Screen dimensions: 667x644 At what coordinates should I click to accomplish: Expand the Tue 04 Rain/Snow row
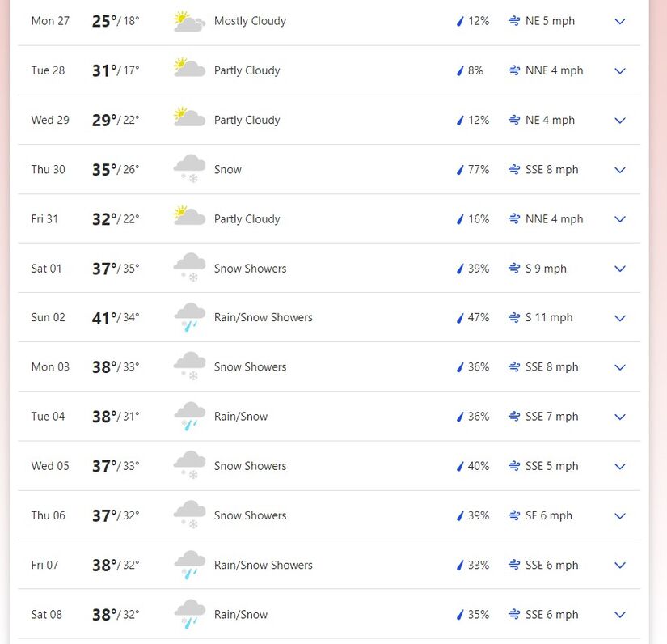(620, 417)
